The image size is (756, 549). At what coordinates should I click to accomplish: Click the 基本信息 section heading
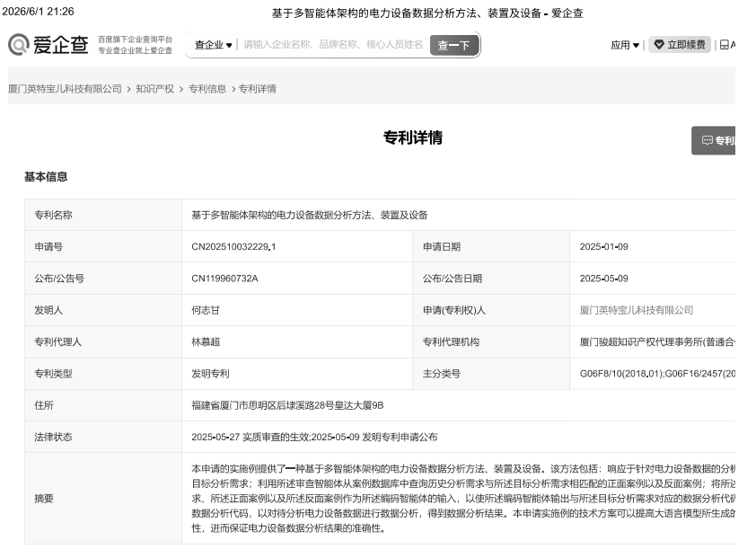46,177
